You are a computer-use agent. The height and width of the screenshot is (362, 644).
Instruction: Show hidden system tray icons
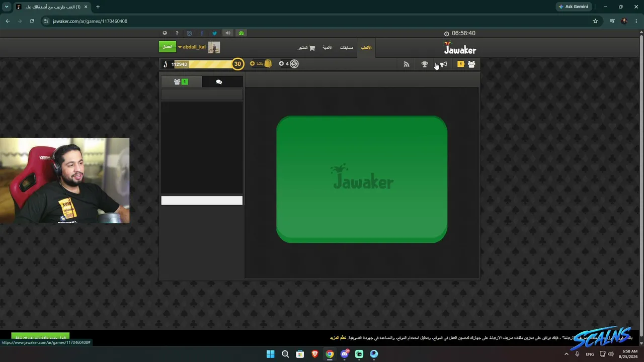click(567, 354)
